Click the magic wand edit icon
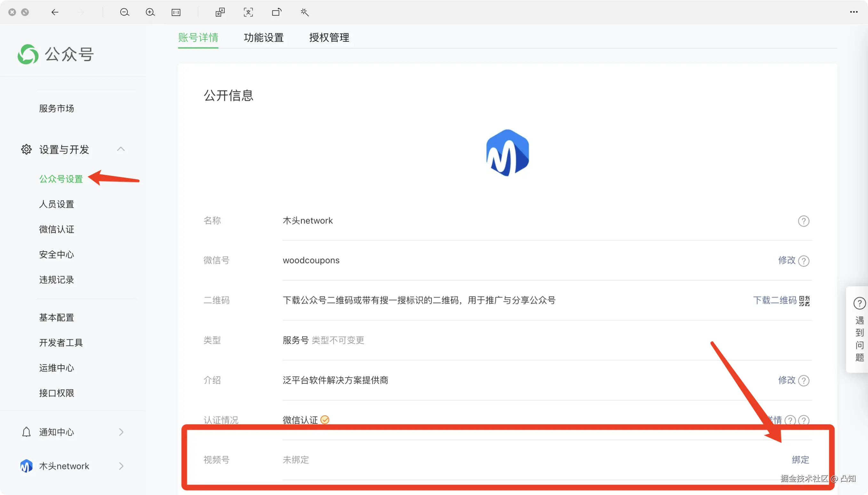The width and height of the screenshot is (868, 495). [304, 12]
